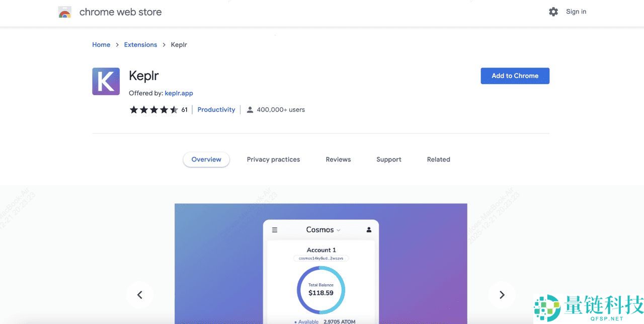Click Account 1 label in preview
This screenshot has height=324, width=644.
click(321, 250)
